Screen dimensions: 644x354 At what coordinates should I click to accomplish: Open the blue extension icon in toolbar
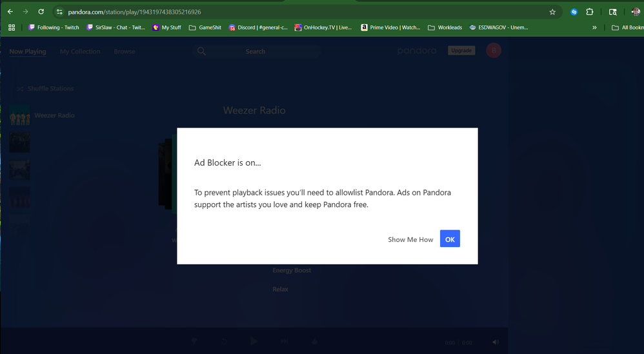[x=574, y=12]
